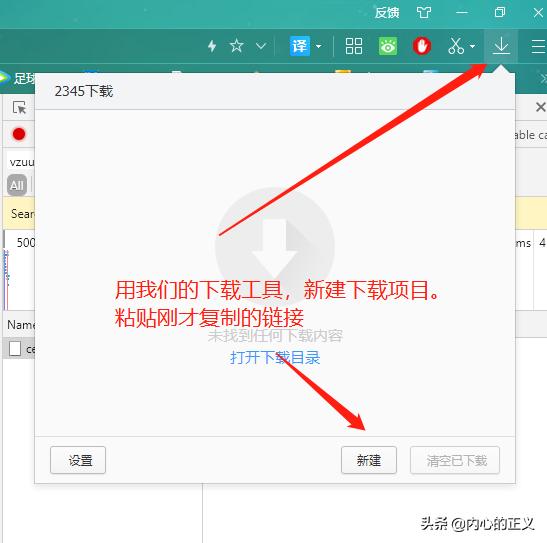Click the DevTools inspect element icon
The image size is (547, 543).
click(x=19, y=107)
